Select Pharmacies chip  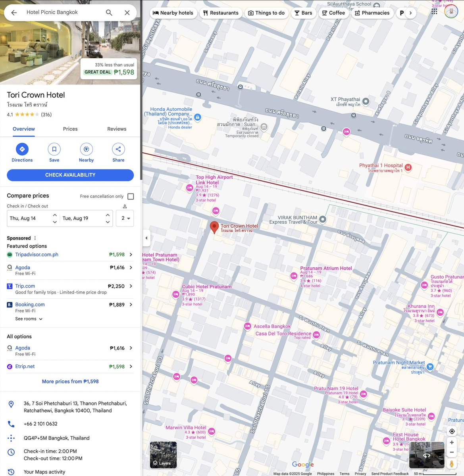click(372, 13)
